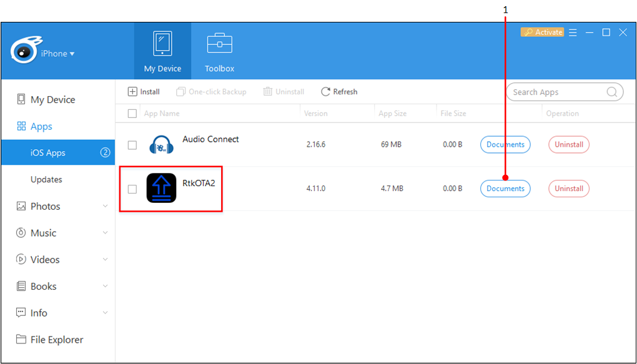This screenshot has width=637, height=364.
Task: Click the Operation column header
Action: pyautogui.click(x=562, y=114)
